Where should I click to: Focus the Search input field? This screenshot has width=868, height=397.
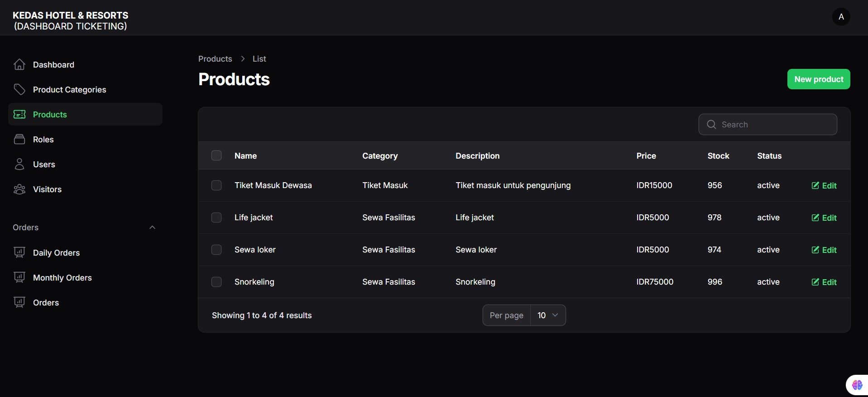point(767,124)
